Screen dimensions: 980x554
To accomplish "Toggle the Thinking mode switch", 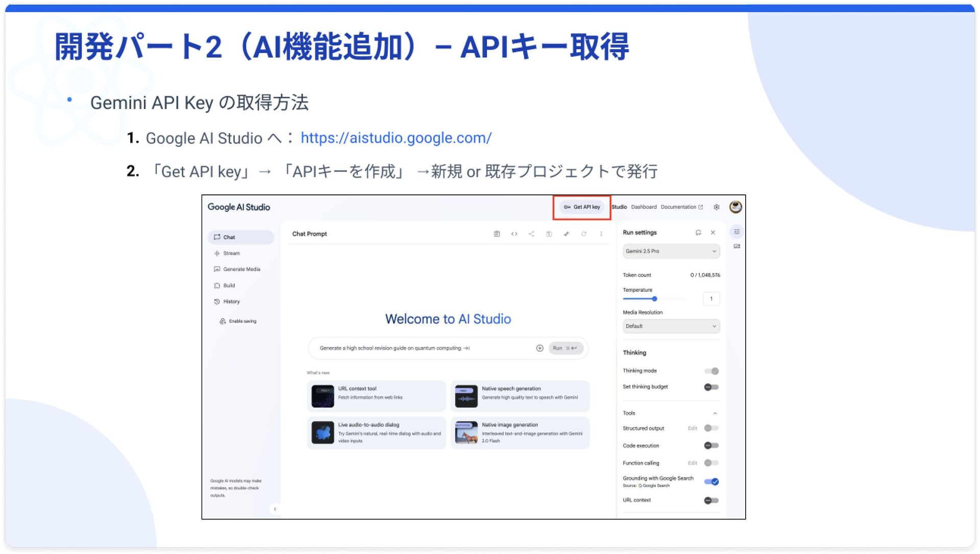I will tap(712, 371).
